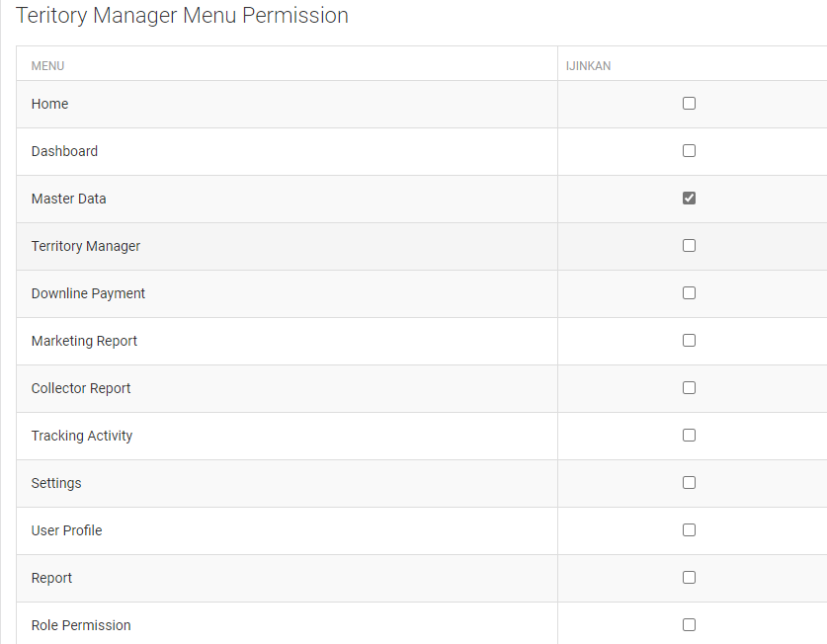This screenshot has width=827, height=644.
Task: Uncheck the Master Data permission
Action: tap(689, 199)
